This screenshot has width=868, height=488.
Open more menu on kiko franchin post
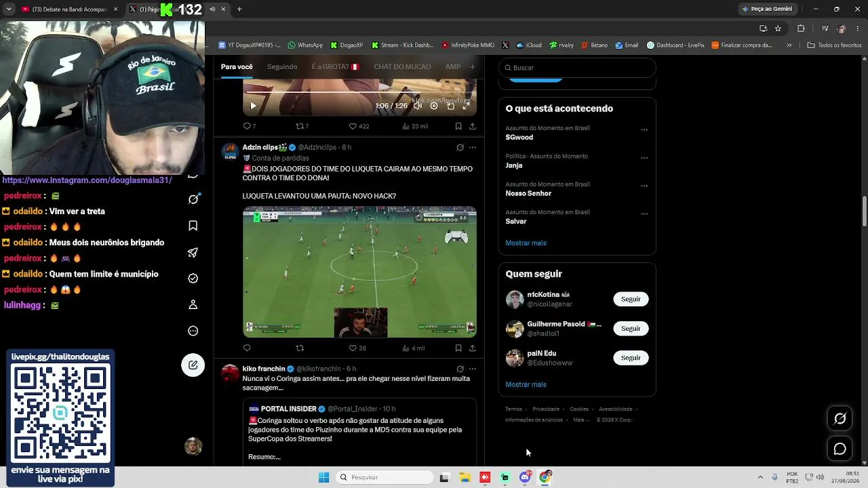(x=473, y=369)
